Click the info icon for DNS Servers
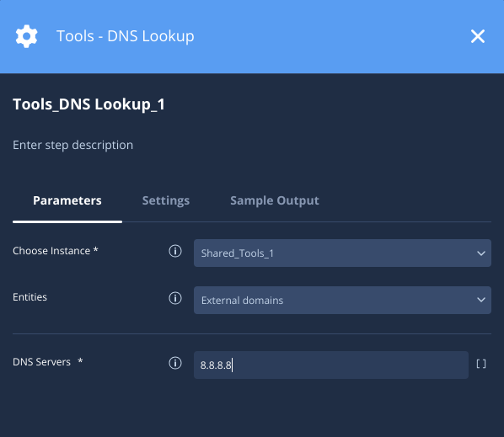 (175, 363)
